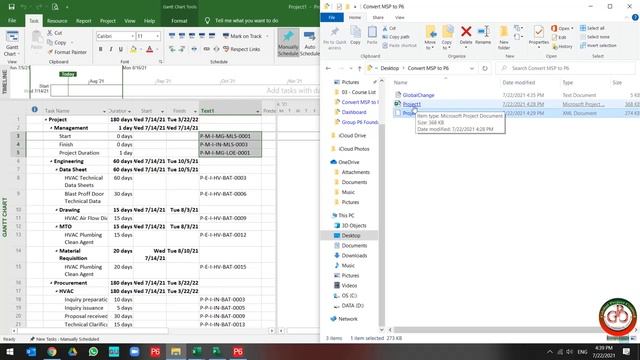Switch to the Project ribbon tab
Viewport: 640px width, 360px height.
tap(108, 20)
